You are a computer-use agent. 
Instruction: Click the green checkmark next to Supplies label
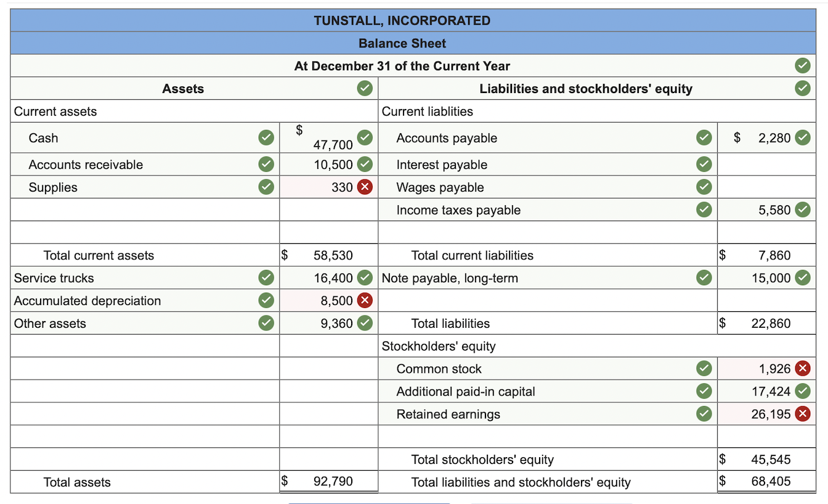point(266,187)
